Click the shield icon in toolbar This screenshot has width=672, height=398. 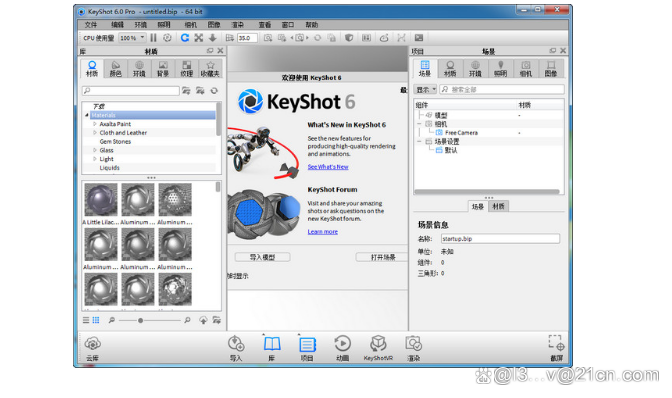pyautogui.click(x=349, y=38)
